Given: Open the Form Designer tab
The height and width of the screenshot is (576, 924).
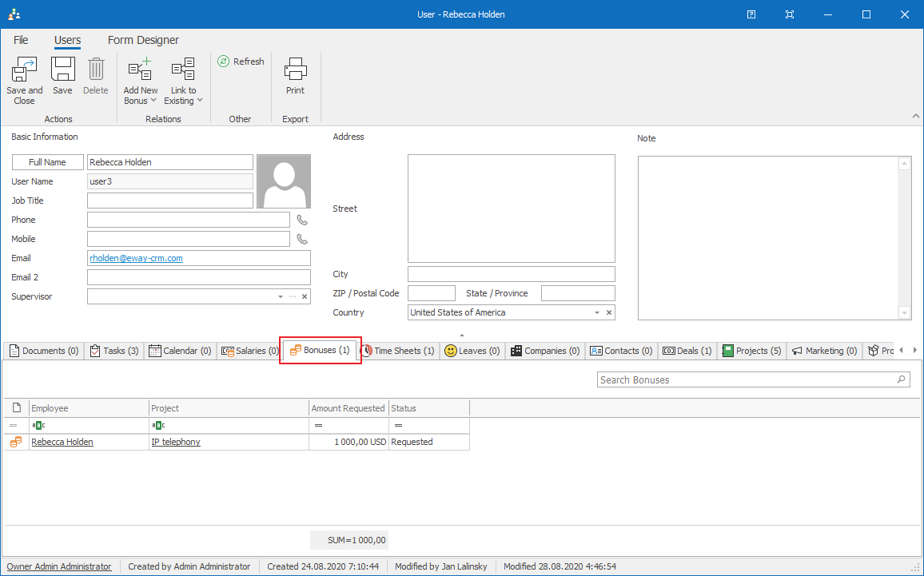Looking at the screenshot, I should tap(143, 40).
